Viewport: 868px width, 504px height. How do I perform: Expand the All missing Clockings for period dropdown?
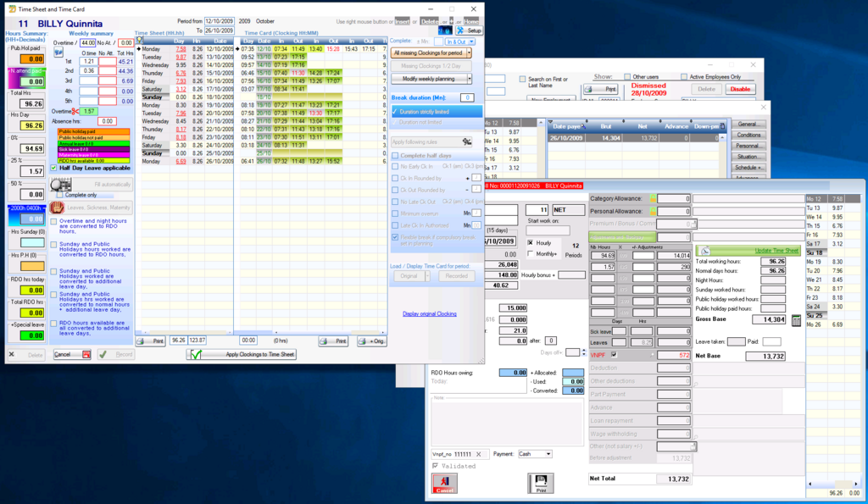point(469,53)
